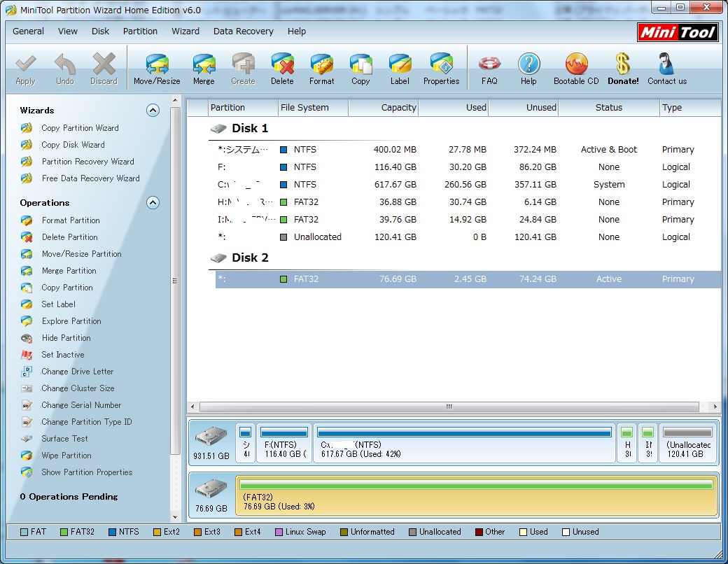The width and height of the screenshot is (728, 564).
Task: Click the Delete toolbar icon
Action: pos(282,70)
